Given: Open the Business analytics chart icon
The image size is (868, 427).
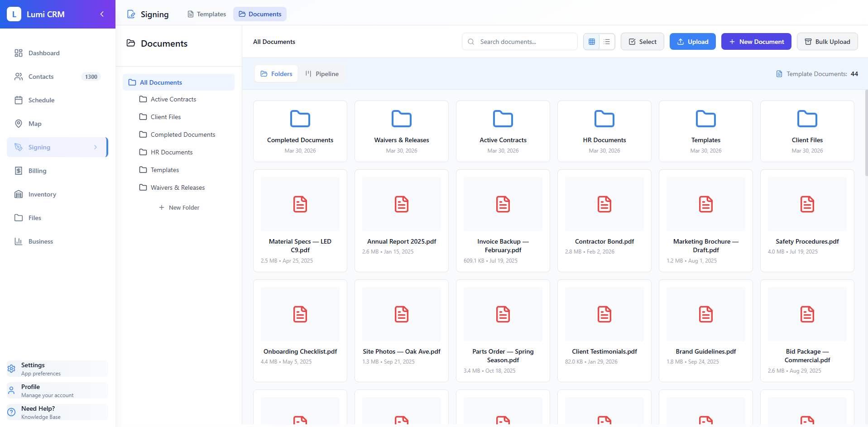Looking at the screenshot, I should coord(19,241).
